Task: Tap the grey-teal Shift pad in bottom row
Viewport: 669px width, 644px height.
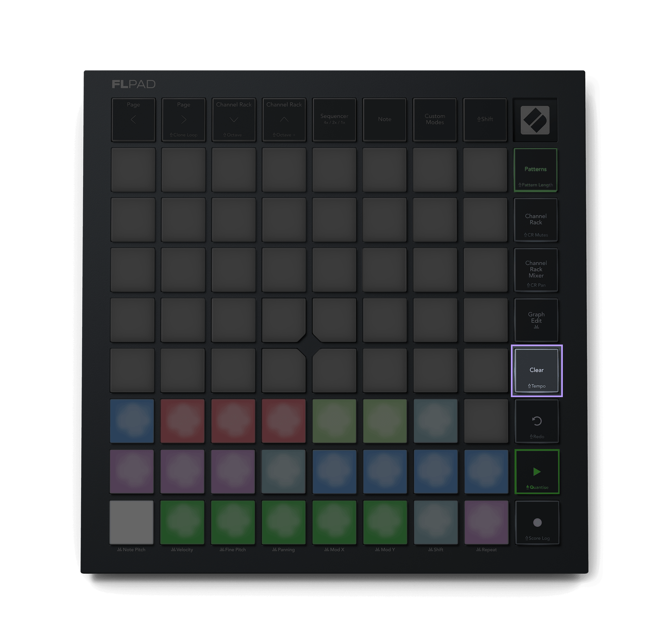Action: [x=436, y=522]
